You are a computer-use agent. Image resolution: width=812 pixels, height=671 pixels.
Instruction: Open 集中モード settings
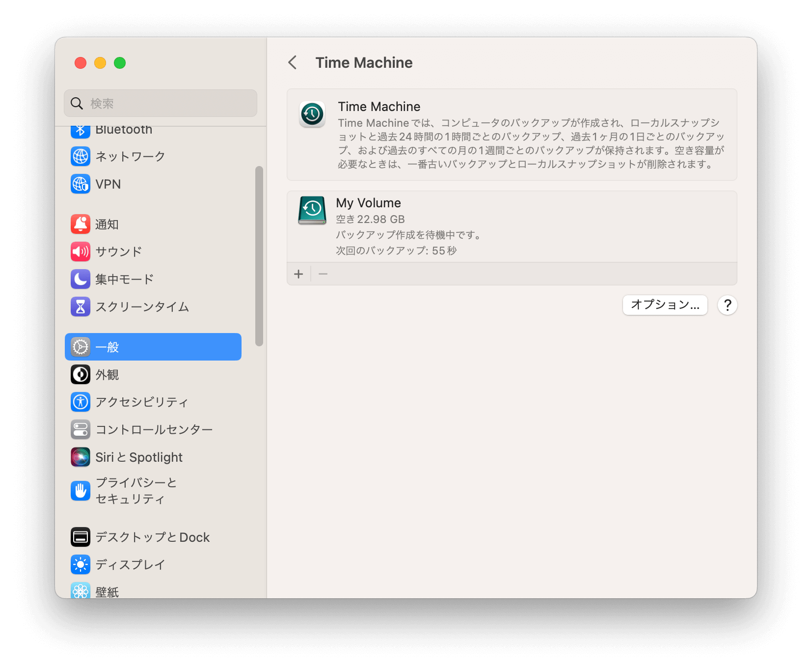153,279
